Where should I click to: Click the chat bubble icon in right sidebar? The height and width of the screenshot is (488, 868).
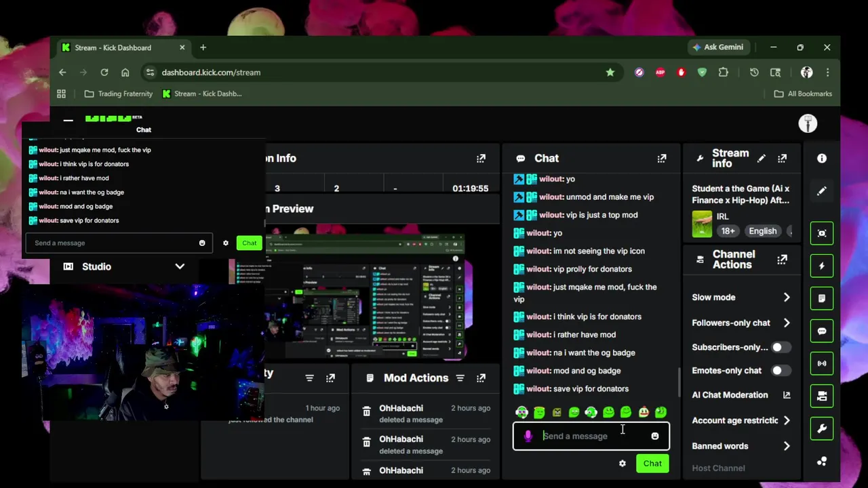pos(822,331)
